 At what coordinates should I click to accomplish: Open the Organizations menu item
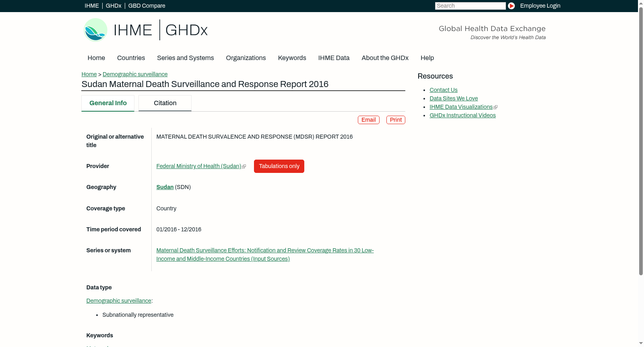tap(246, 58)
